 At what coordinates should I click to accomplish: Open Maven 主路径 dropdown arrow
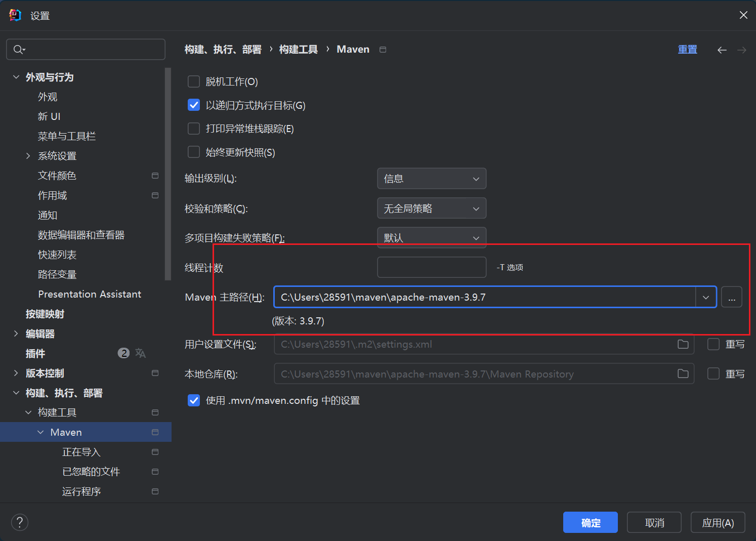706,297
